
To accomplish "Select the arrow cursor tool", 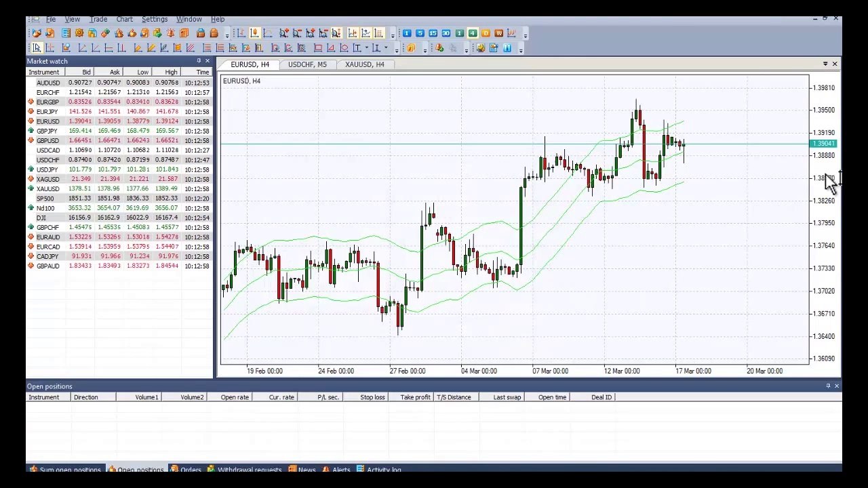I will (37, 47).
